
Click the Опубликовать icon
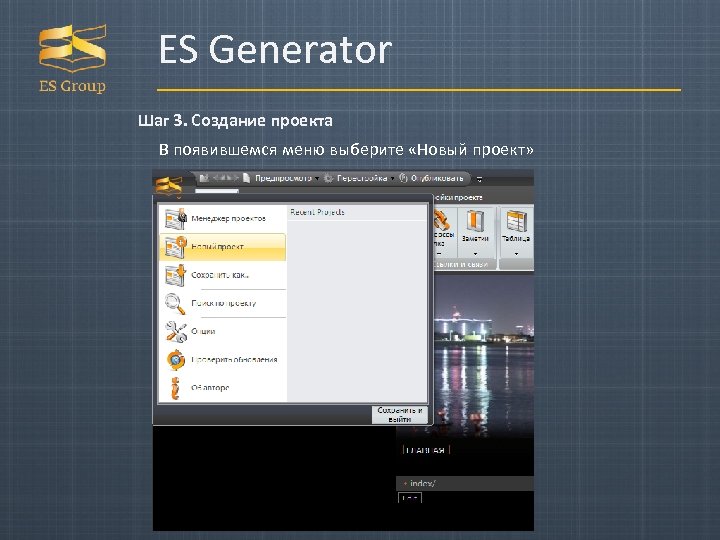404,178
